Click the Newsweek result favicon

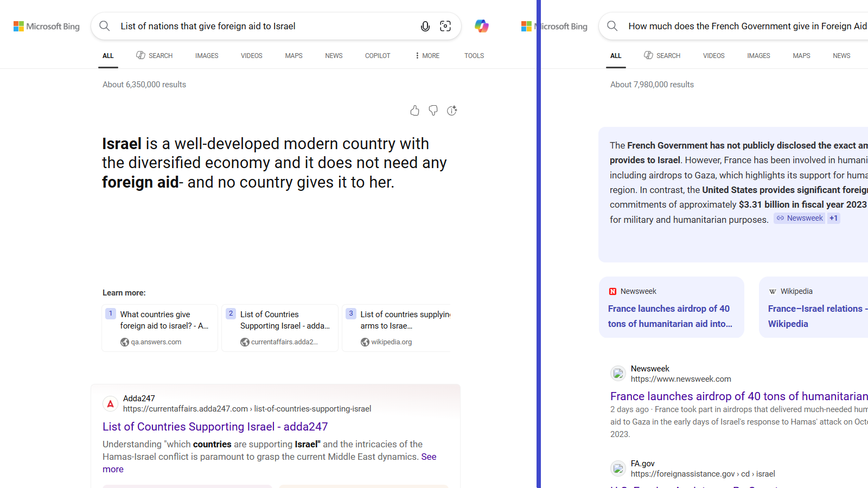click(x=618, y=374)
